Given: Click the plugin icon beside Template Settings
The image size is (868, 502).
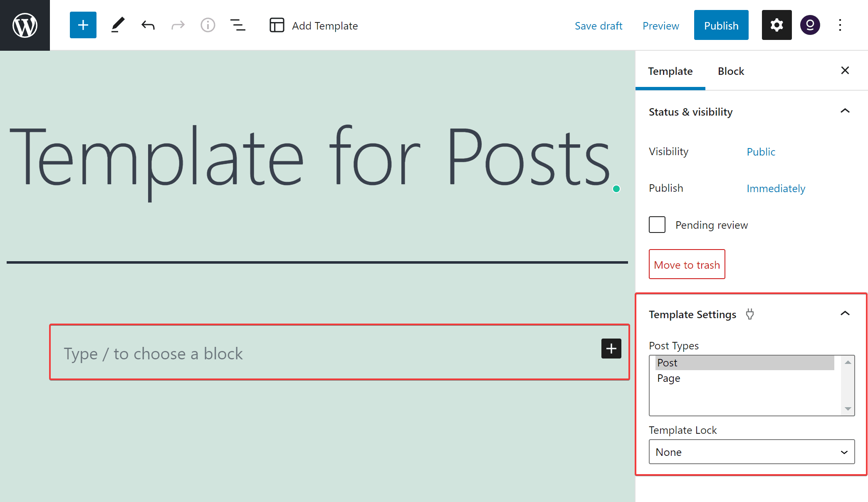Looking at the screenshot, I should click(x=750, y=315).
